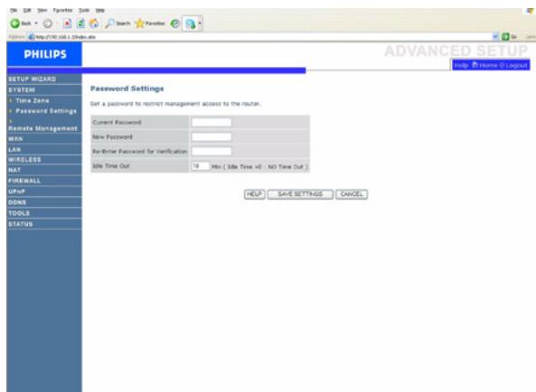Click the Password Settings heading text
The image size is (536, 392).
[127, 89]
